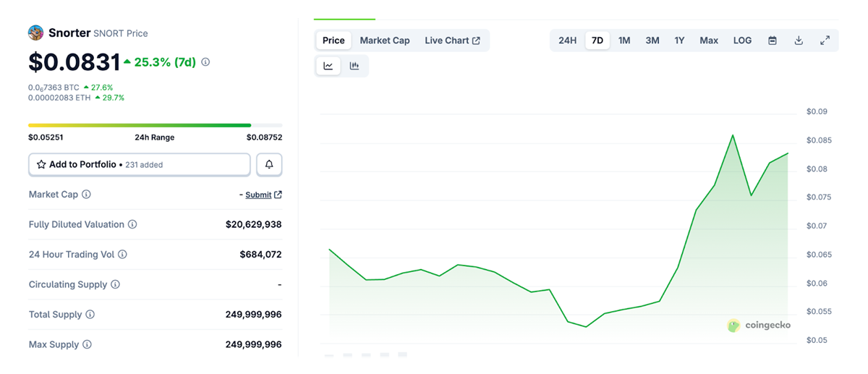Click the $0.05251 24h low value

46,137
